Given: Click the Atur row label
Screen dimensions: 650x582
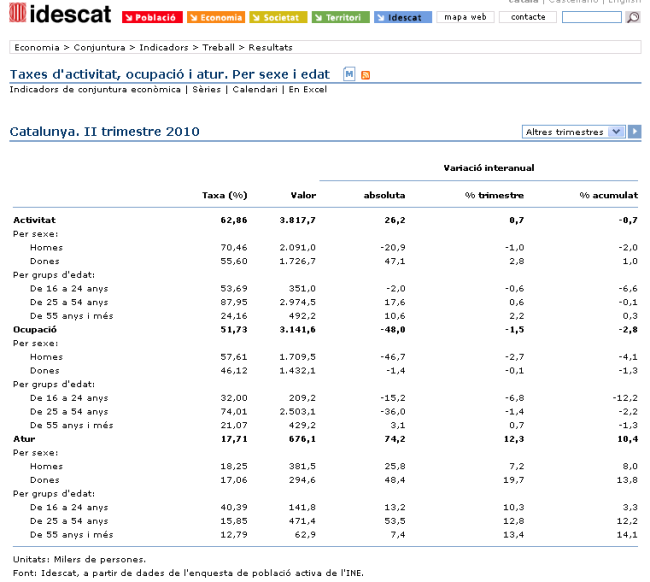Looking at the screenshot, I should (x=24, y=439).
